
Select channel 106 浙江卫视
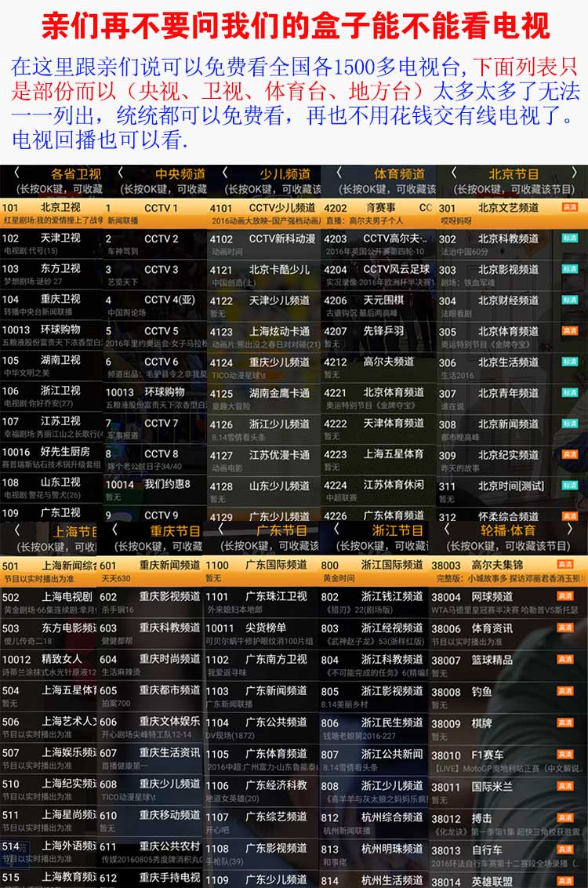(52, 396)
